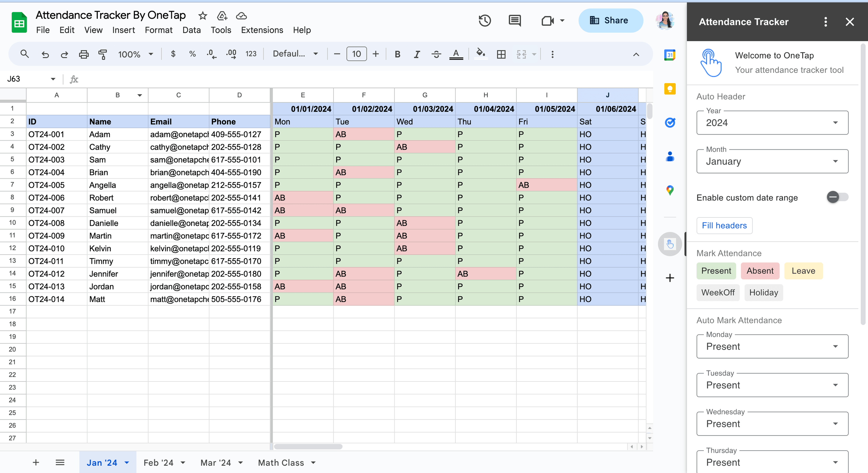Open the comment history

[514, 21]
